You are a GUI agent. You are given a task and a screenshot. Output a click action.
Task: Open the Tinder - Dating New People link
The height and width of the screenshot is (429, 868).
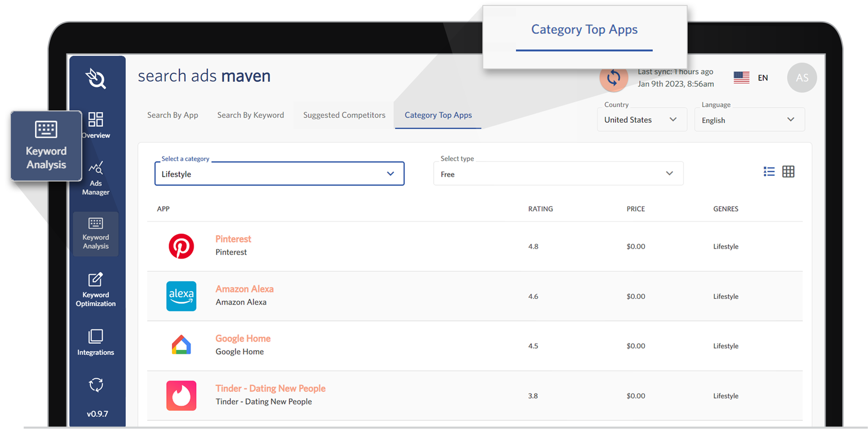click(270, 388)
